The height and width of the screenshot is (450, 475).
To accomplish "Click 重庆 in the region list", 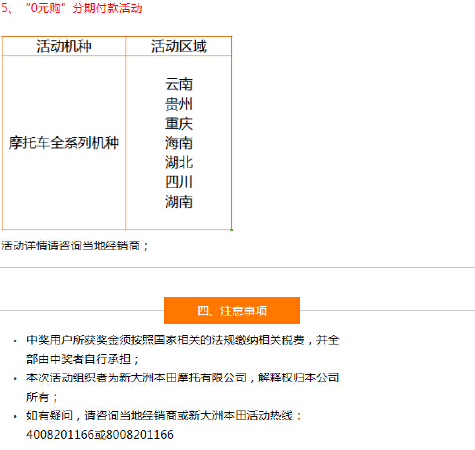I will (179, 124).
